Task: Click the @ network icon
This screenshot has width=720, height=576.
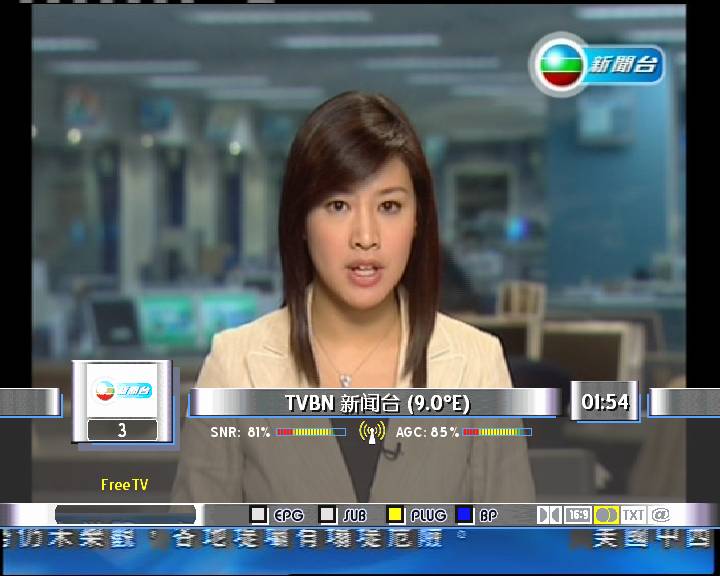Action: (x=659, y=515)
